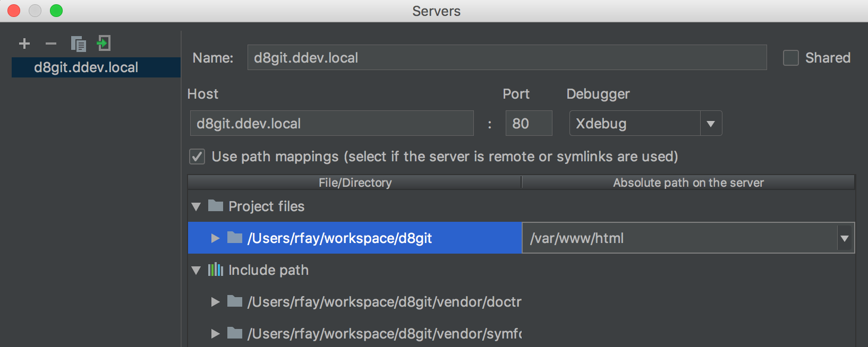Click the vendor/doctr folder icon
This screenshot has height=347, width=868.
pos(235,301)
